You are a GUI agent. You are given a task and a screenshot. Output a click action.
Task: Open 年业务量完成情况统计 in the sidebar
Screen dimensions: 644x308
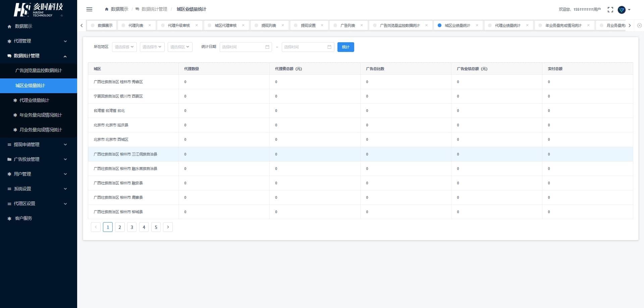coord(39,115)
